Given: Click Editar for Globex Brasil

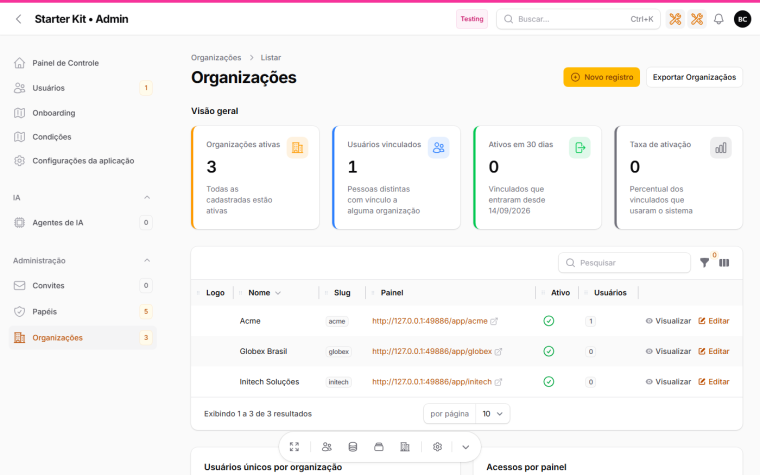Looking at the screenshot, I should point(713,351).
